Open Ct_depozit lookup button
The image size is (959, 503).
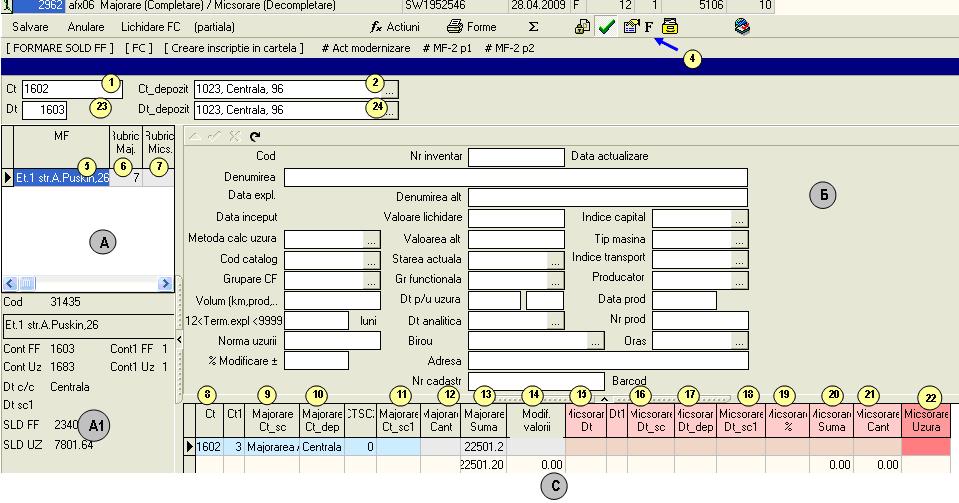(x=391, y=89)
